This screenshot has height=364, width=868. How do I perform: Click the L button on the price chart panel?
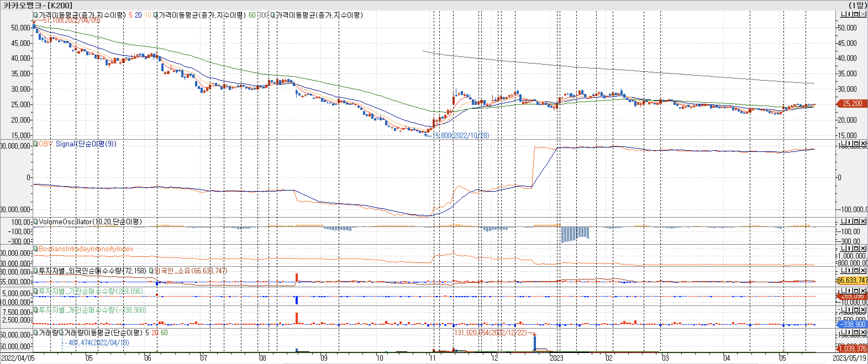(843, 14)
